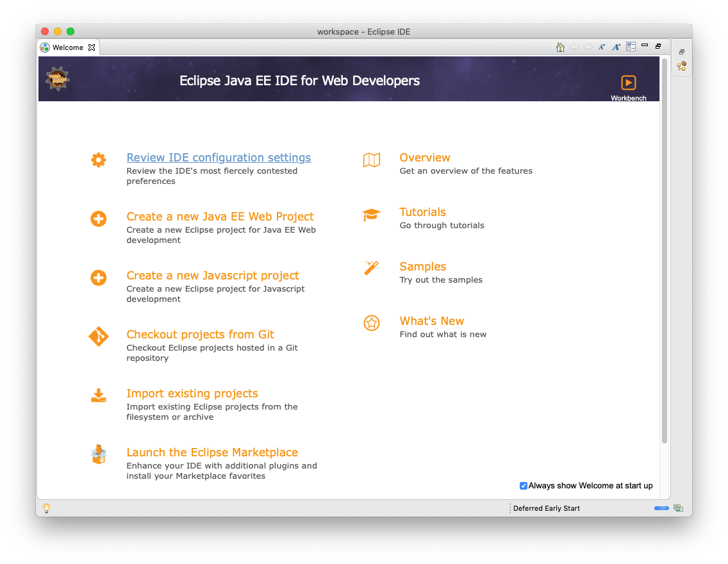Click the Restore icon in right trim bar

pyautogui.click(x=682, y=52)
